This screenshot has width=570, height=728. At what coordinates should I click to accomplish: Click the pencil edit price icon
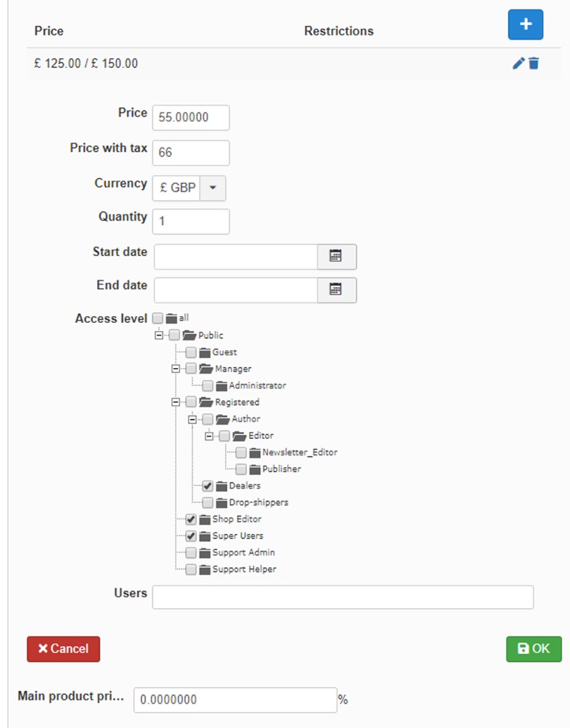[x=517, y=63]
